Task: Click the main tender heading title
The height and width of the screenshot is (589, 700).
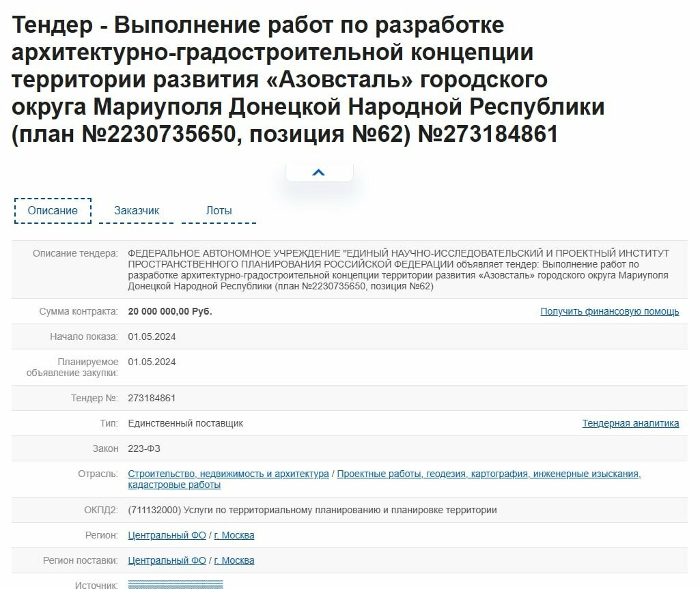Action: coord(307,79)
